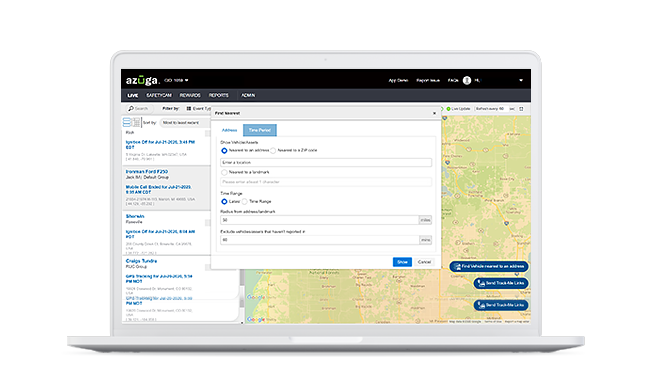Click the fullscreen map icon
The width and height of the screenshot is (650, 387).
pos(521,109)
